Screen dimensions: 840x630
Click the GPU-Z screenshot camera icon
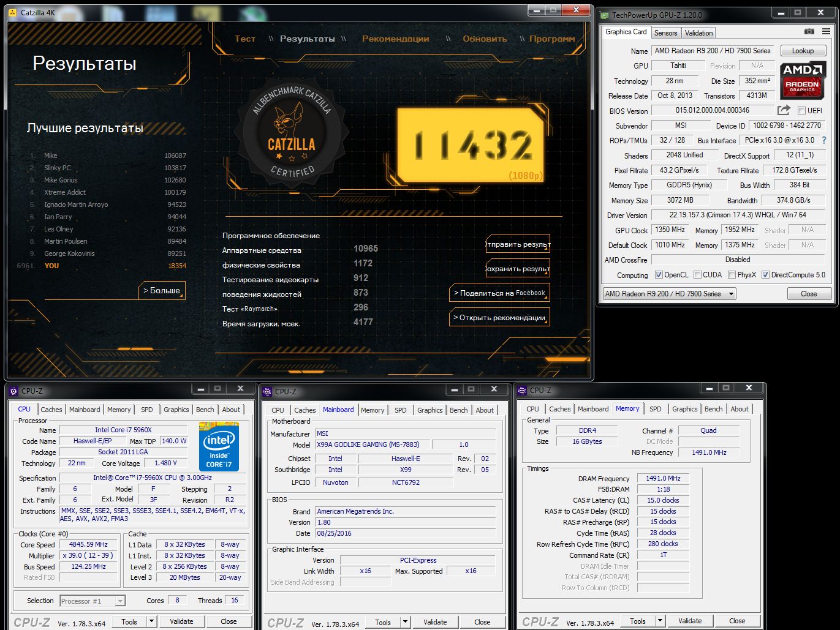pyautogui.click(x=809, y=31)
